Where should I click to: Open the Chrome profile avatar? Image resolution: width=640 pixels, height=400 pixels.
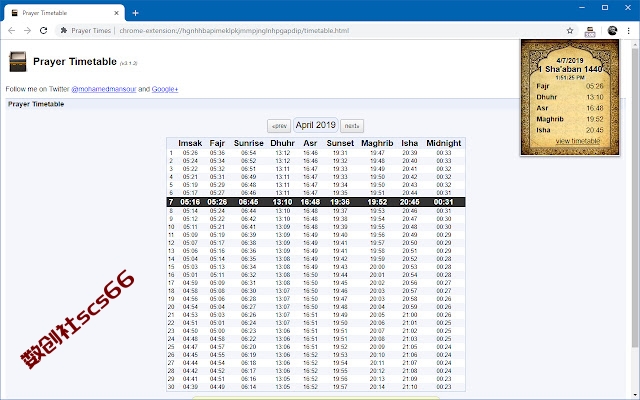point(612,31)
